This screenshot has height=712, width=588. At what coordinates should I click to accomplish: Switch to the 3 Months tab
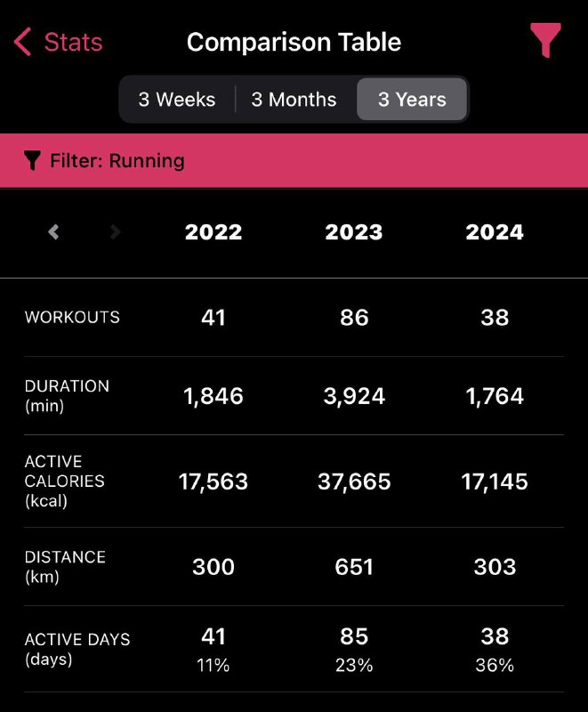(294, 100)
